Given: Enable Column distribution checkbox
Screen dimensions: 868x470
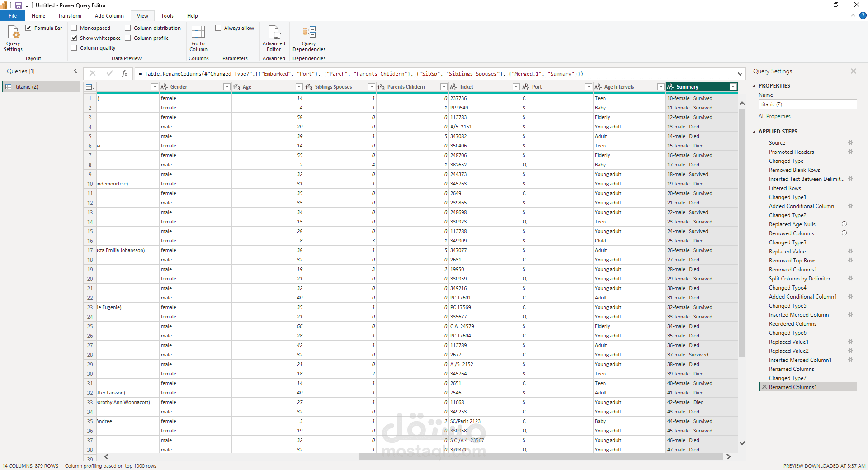Looking at the screenshot, I should click(128, 28).
